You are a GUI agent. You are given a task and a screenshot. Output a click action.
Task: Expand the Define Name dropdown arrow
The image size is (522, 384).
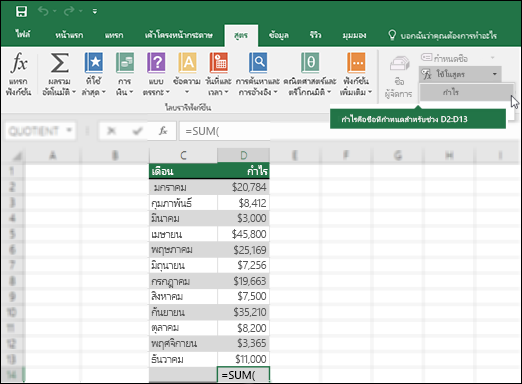[x=492, y=58]
